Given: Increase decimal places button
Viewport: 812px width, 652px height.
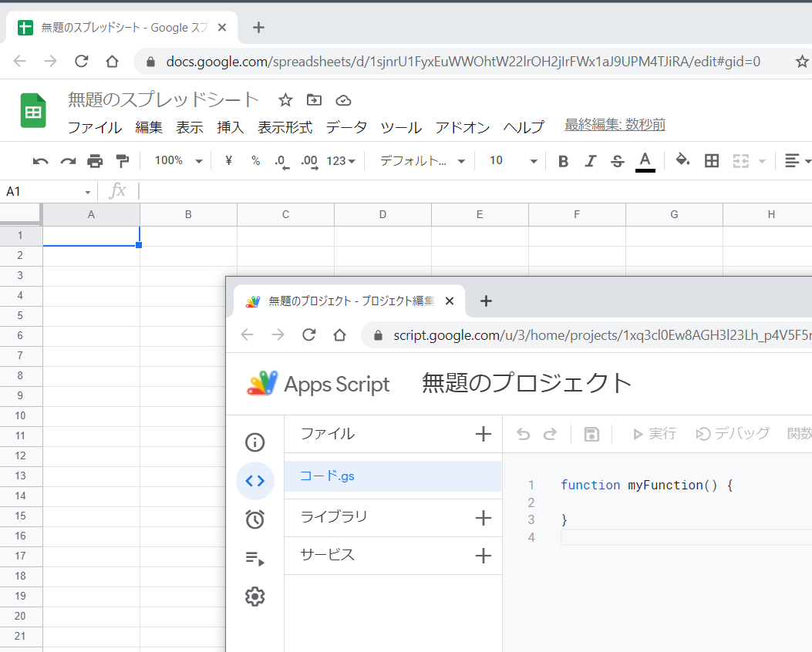Looking at the screenshot, I should point(309,162).
